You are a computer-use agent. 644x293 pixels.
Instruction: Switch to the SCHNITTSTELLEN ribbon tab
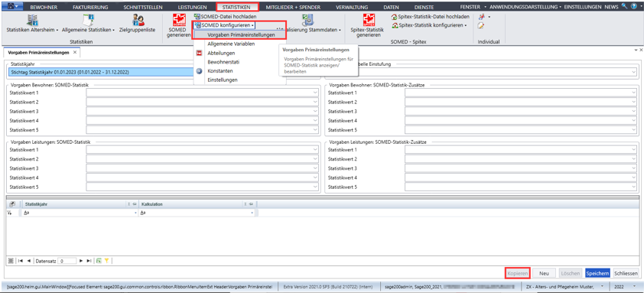(x=142, y=7)
